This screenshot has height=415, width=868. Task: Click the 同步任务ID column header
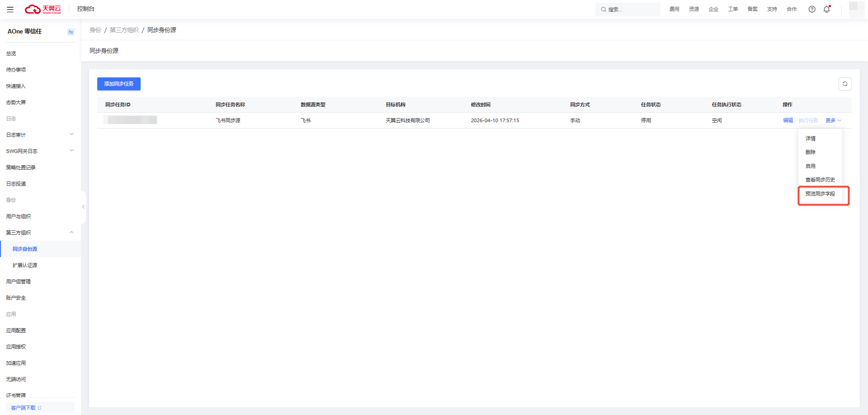point(118,105)
